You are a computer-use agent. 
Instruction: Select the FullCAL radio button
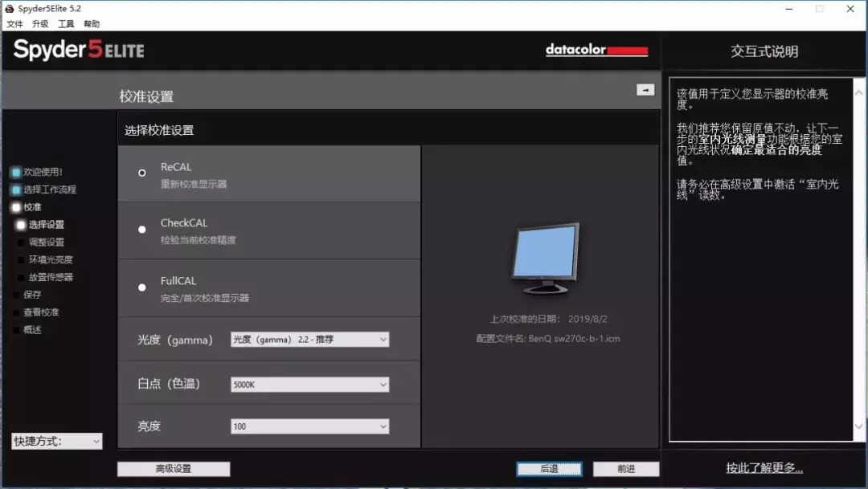click(142, 287)
